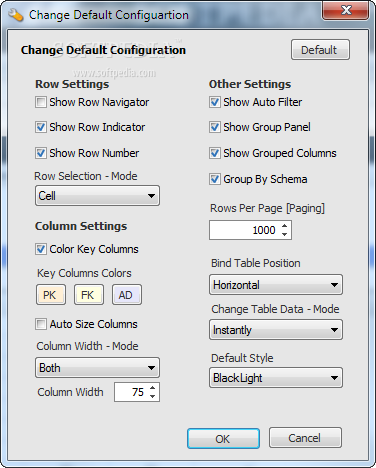Click the wrench icon in title bar

click(15, 15)
